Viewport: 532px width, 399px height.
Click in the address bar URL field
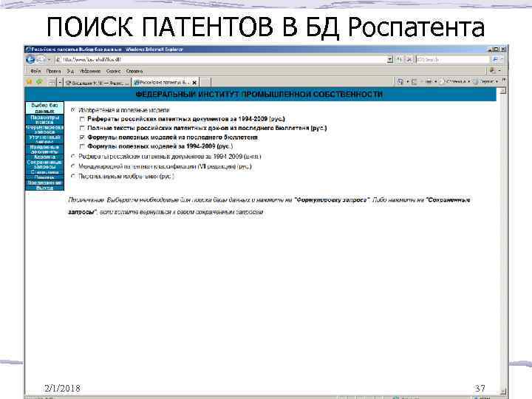click(220, 59)
